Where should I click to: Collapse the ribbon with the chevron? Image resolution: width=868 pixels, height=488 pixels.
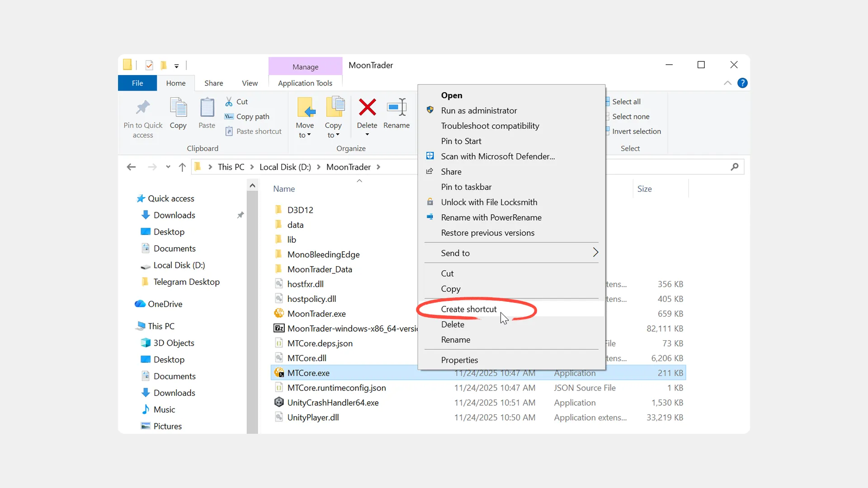727,83
